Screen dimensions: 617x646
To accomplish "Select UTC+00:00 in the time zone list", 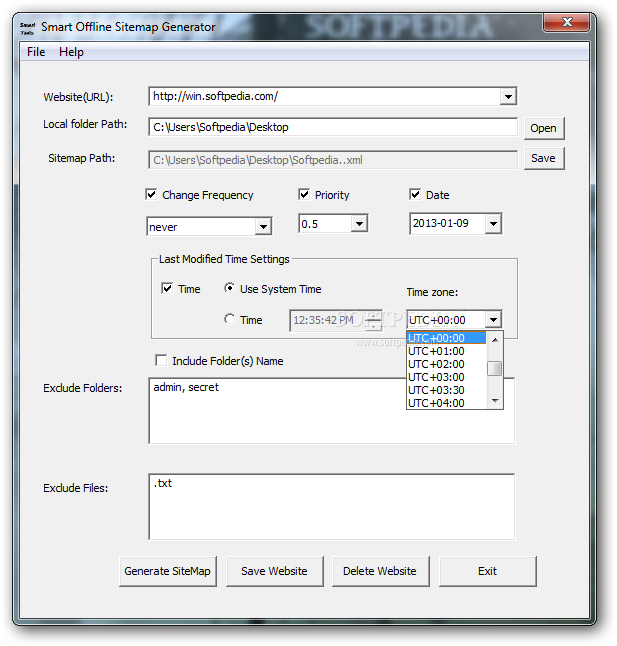I will 446,338.
